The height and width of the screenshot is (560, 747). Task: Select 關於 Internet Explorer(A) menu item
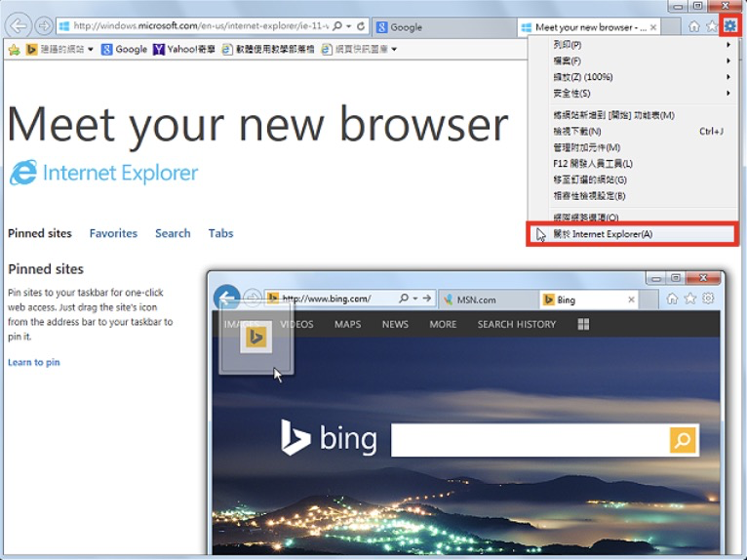[634, 234]
